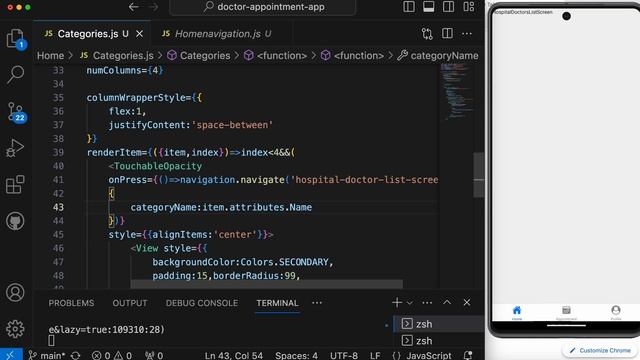Toggle the bottom panel layout icon
The height and width of the screenshot is (360, 640).
429,7
